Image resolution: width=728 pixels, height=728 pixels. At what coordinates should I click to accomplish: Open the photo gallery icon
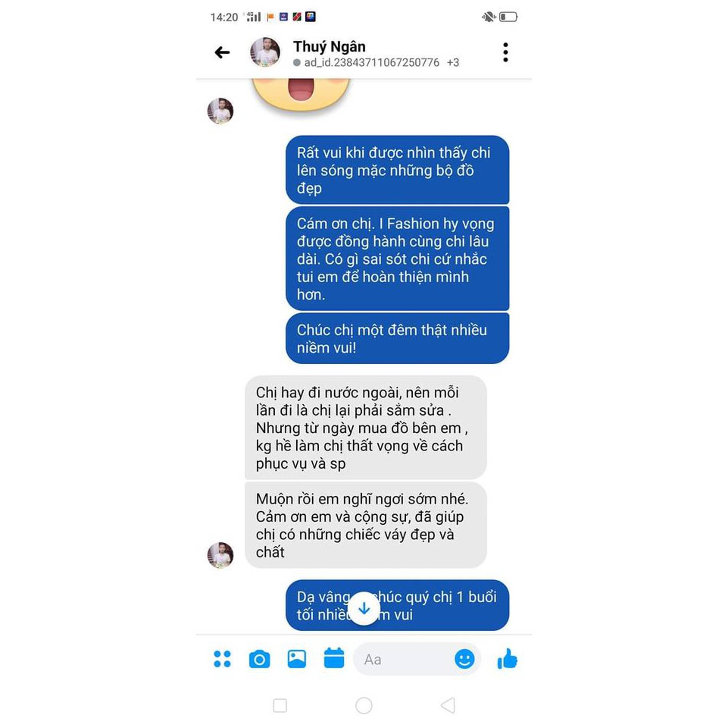click(x=297, y=659)
